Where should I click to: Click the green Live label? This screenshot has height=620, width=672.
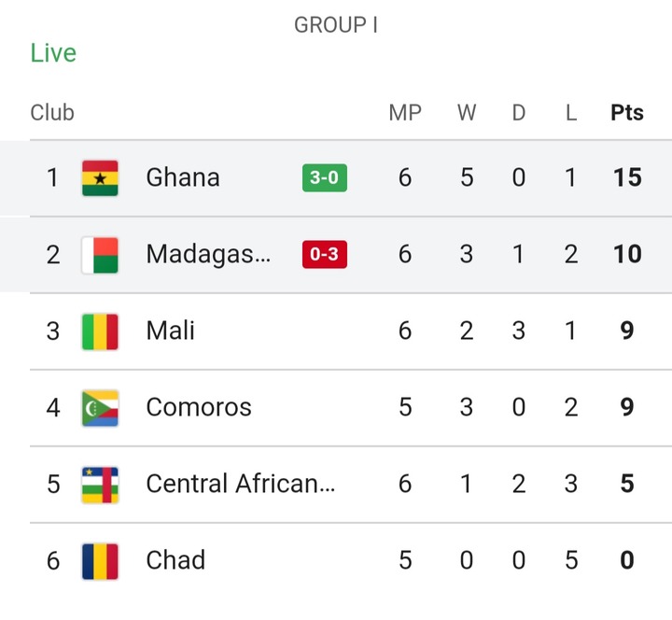(53, 53)
